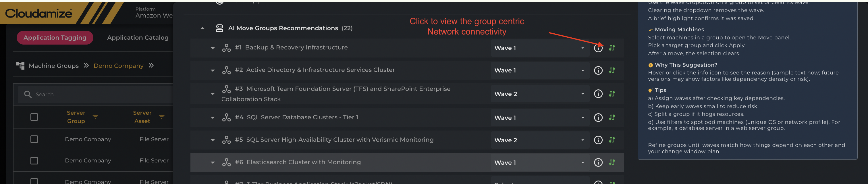Toggle the select-all checkbox in table header

[x=34, y=117]
